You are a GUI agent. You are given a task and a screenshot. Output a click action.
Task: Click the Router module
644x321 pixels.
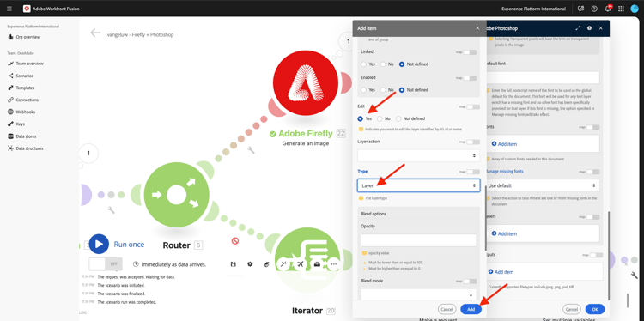(177, 195)
